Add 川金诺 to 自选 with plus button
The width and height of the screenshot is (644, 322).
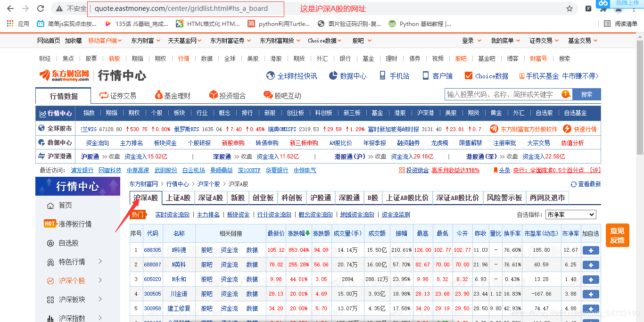[591, 294]
